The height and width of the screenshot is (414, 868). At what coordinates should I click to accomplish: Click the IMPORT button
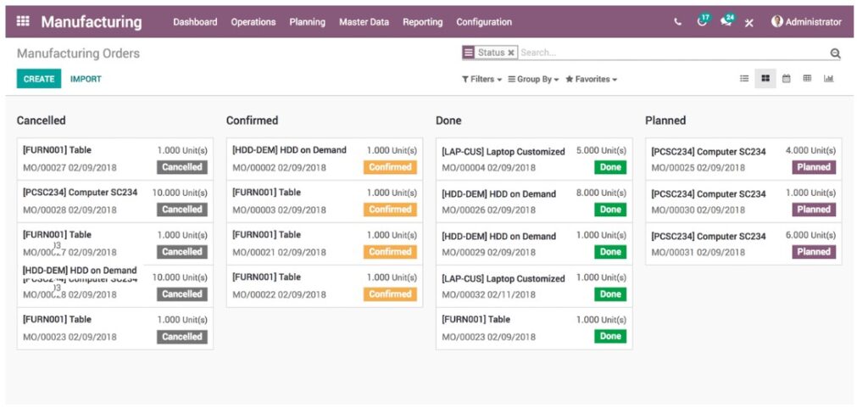(86, 79)
